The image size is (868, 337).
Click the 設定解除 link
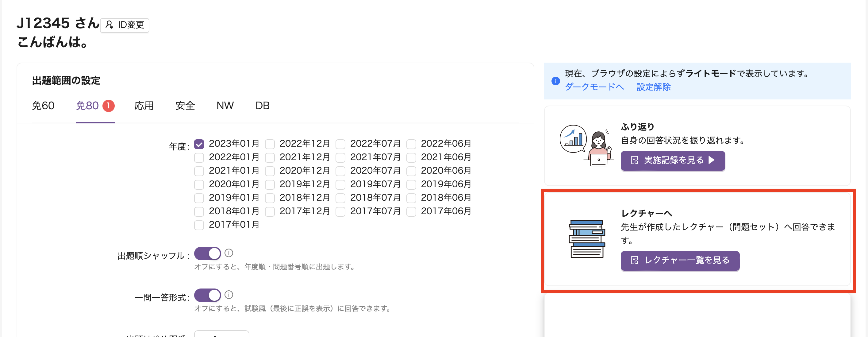point(653,87)
